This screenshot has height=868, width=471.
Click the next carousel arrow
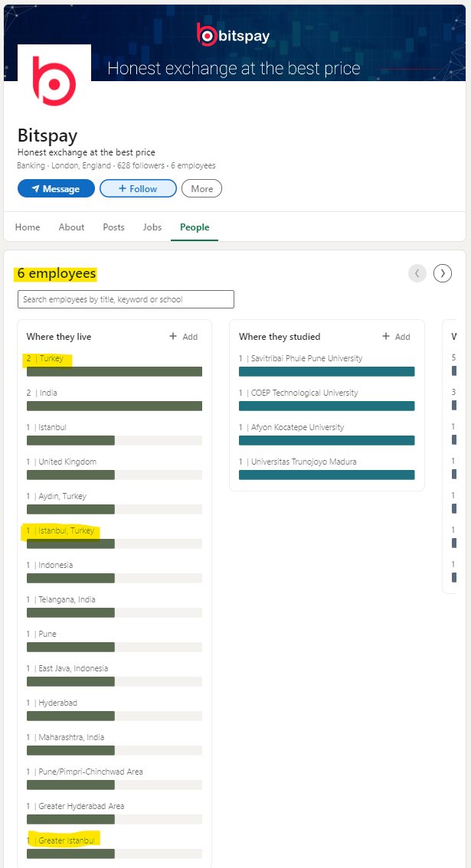point(443,273)
